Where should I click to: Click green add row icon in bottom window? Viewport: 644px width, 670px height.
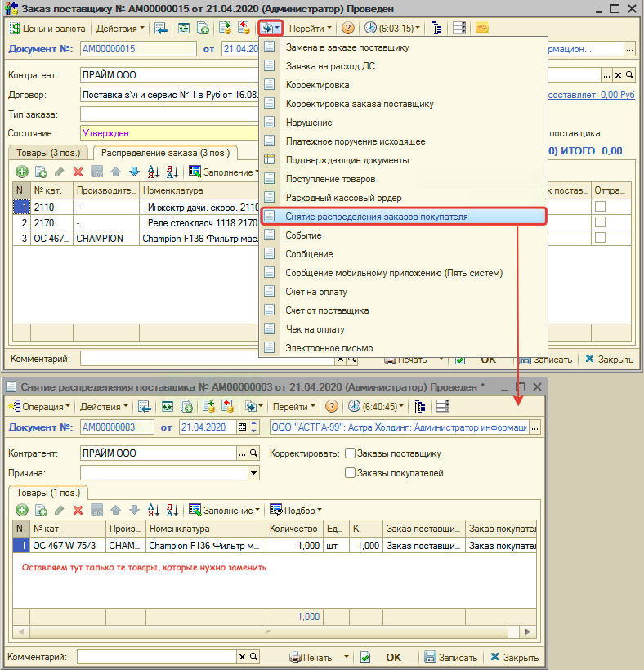coord(22,510)
